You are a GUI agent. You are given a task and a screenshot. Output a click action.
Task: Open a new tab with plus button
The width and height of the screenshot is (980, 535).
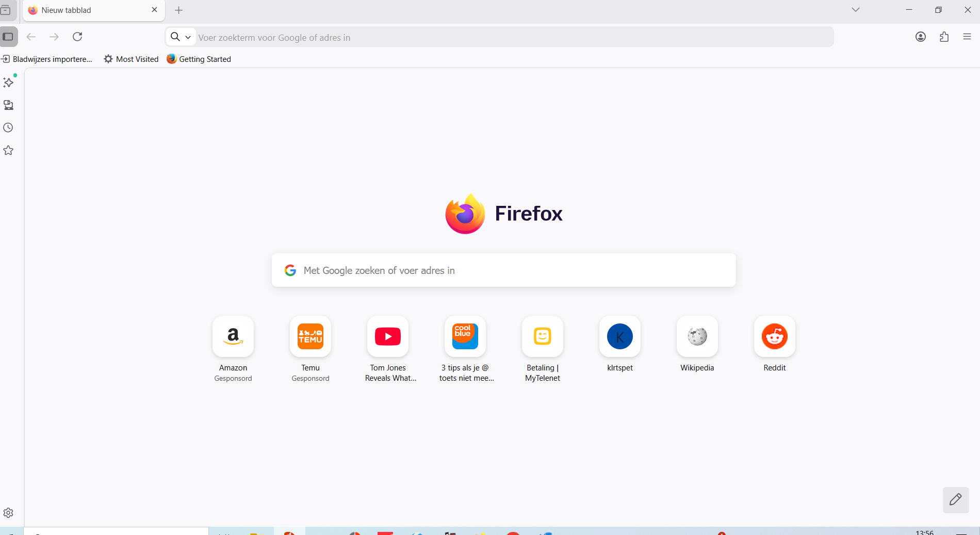click(x=179, y=10)
